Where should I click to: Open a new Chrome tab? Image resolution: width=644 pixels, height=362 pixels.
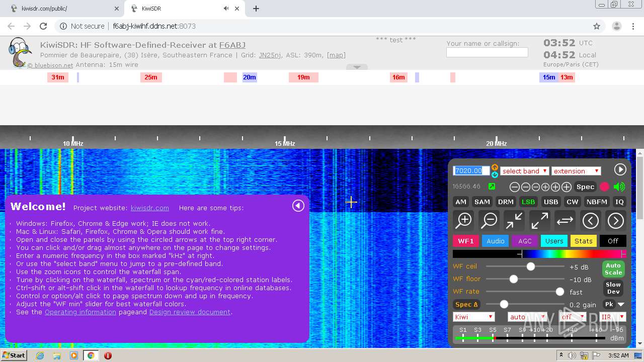(x=256, y=9)
